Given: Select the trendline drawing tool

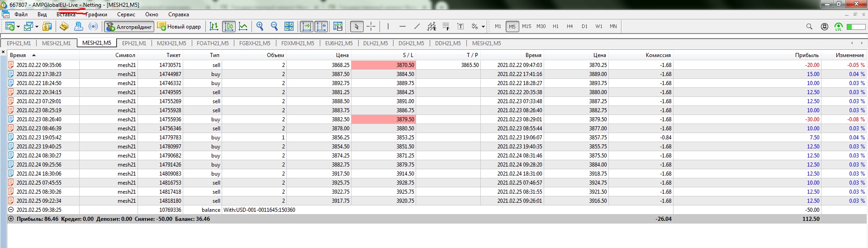Looking at the screenshot, I should click(417, 27).
